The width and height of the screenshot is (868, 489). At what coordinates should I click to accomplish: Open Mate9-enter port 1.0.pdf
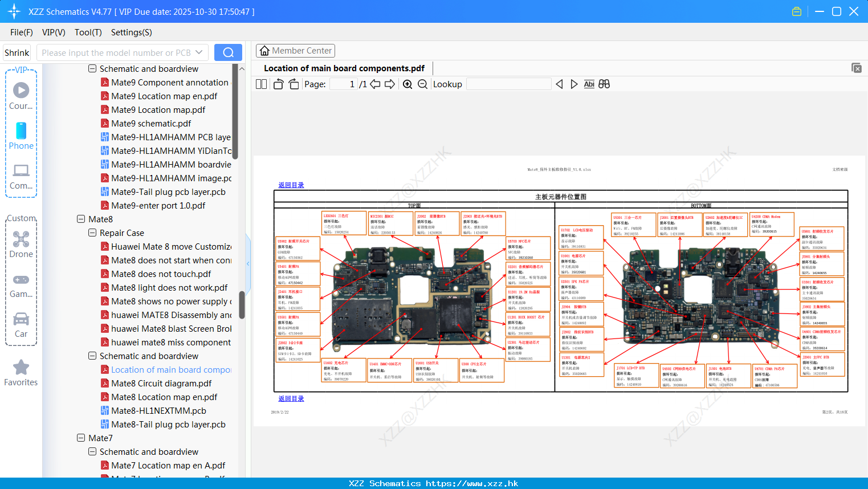tap(158, 205)
